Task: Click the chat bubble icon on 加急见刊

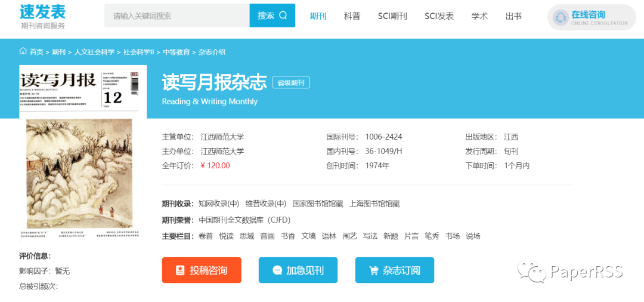Action: tap(277, 270)
